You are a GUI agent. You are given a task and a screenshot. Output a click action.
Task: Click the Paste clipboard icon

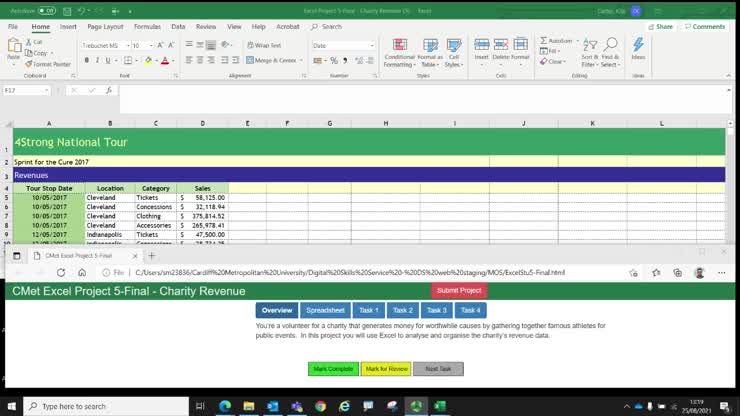click(14, 46)
